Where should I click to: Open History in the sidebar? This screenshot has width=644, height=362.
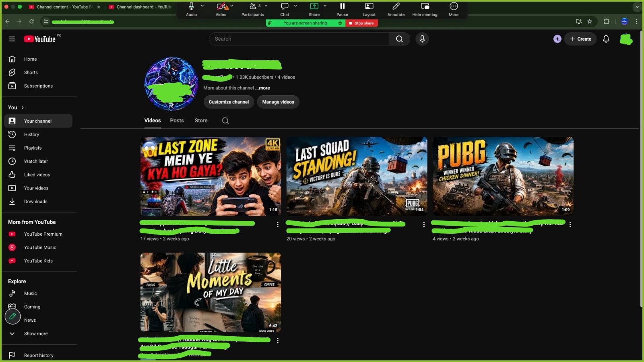point(38,134)
